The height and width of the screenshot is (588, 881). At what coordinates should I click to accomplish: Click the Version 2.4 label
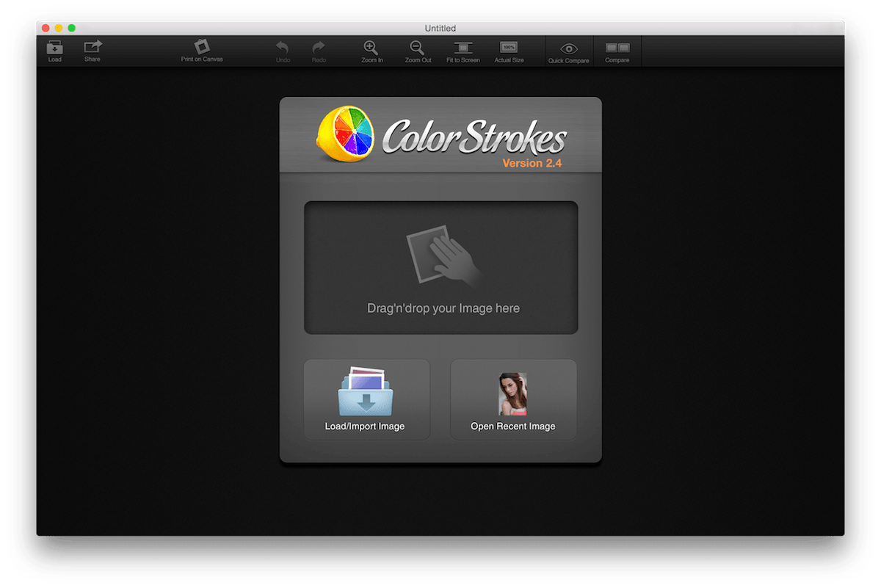(x=532, y=163)
